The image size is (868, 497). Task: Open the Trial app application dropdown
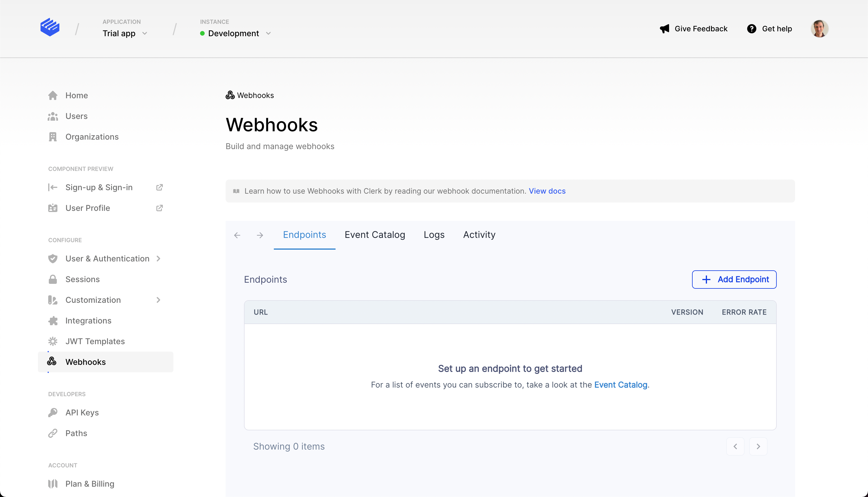click(x=125, y=33)
